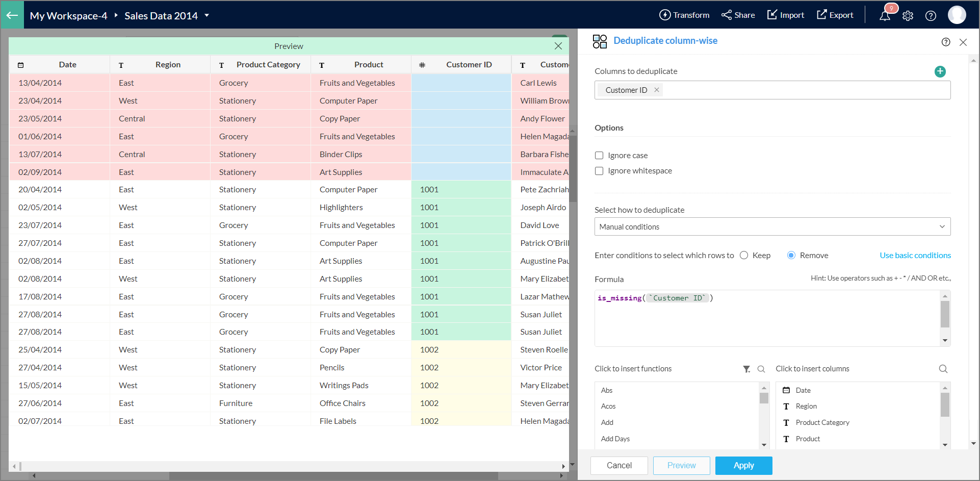
Task: Open help for Deduplicate column-wise panel
Action: [x=945, y=42]
